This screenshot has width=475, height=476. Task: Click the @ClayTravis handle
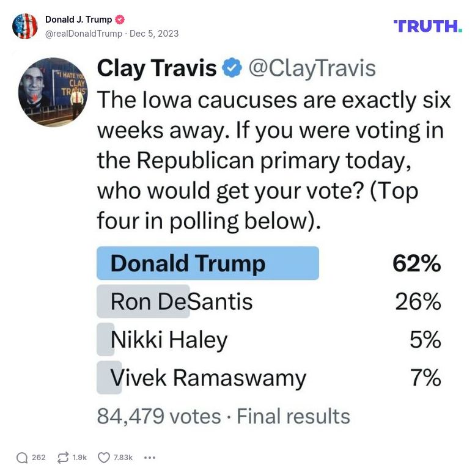[x=311, y=68]
